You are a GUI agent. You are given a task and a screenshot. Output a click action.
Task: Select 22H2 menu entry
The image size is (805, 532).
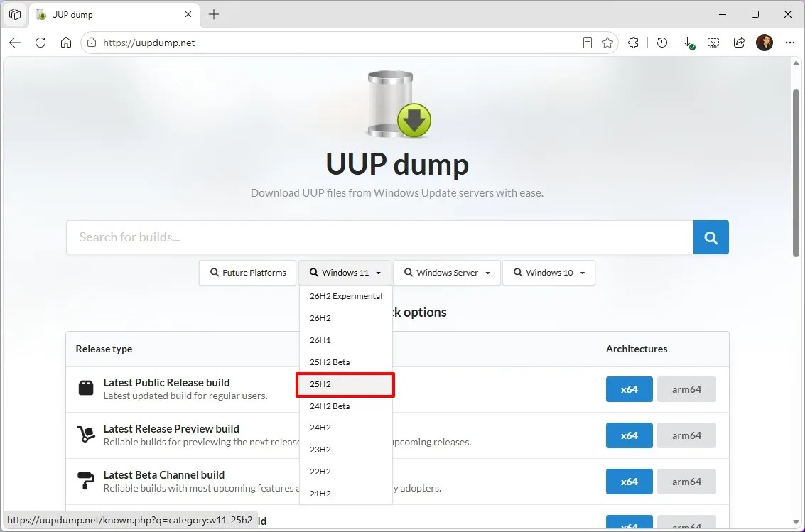pyautogui.click(x=345, y=472)
